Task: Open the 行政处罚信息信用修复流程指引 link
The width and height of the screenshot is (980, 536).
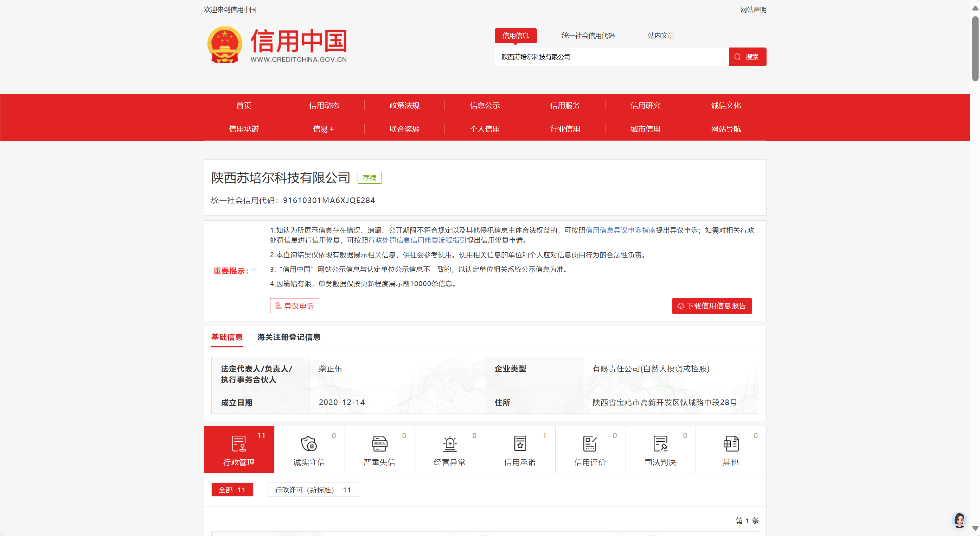Action: coord(417,240)
